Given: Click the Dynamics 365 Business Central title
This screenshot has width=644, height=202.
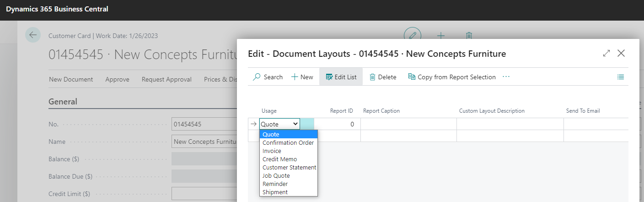Looking at the screenshot, I should 57,9.
